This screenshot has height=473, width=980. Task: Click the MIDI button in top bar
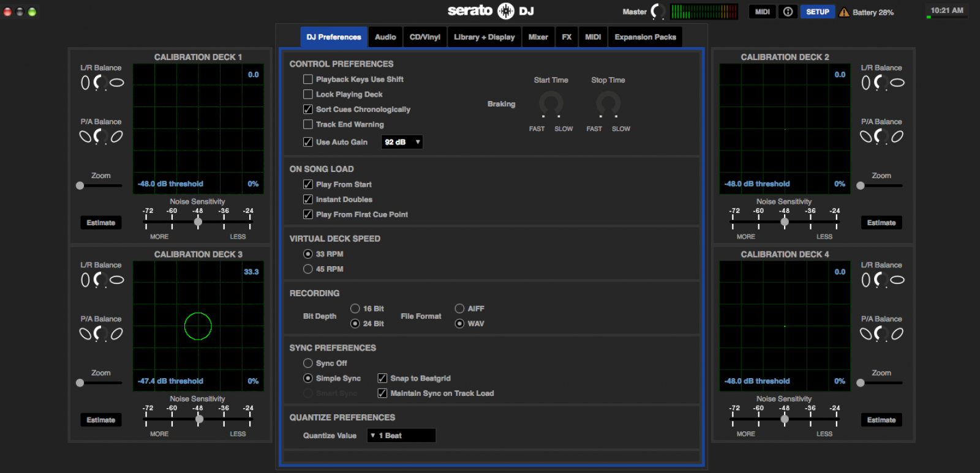pyautogui.click(x=763, y=12)
